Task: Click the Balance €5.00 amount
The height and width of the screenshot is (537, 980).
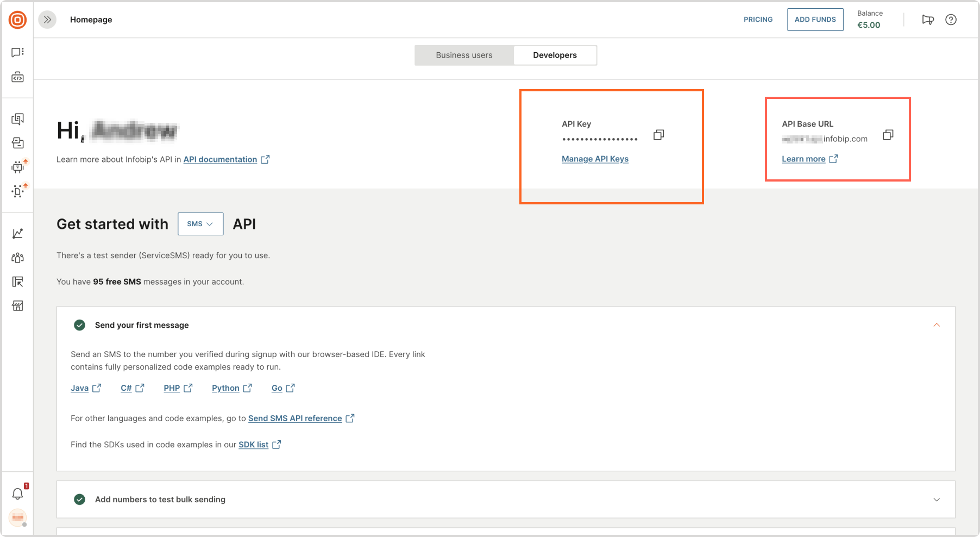Action: click(869, 25)
